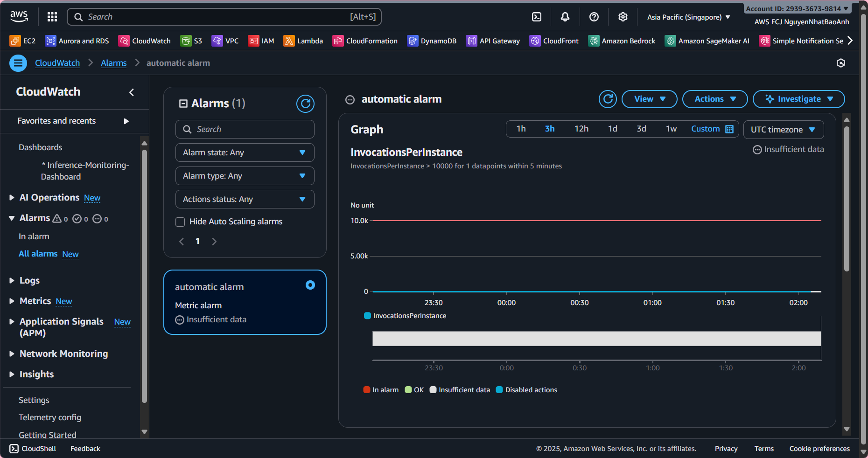Open the Actions status: Any dropdown
868x458 pixels.
[245, 199]
